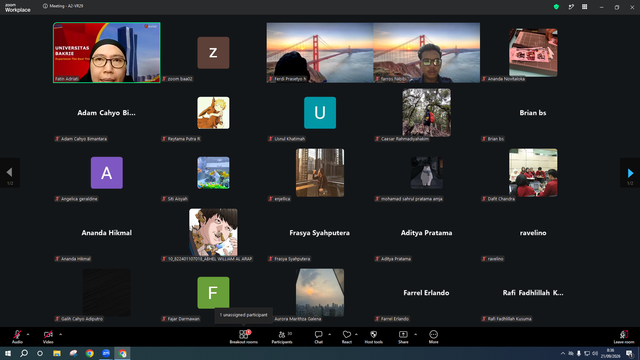The width and height of the screenshot is (640, 360).
Task: Select Ananda Novitaloka's profile picture tile
Action: coord(533,53)
